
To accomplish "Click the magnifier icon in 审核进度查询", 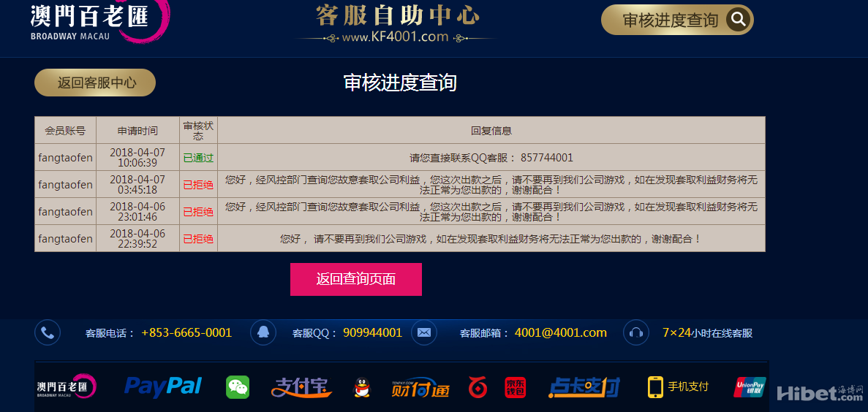I will pyautogui.click(x=739, y=20).
